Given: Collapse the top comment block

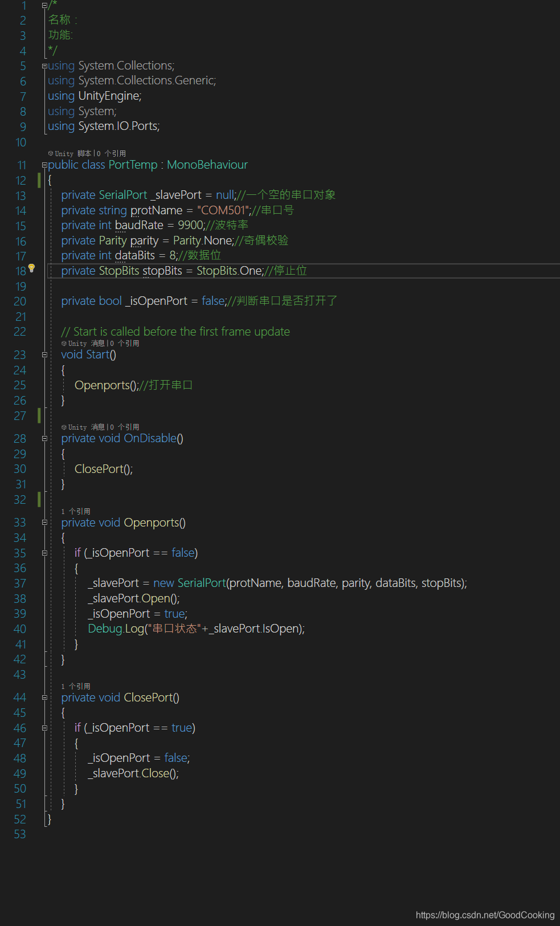Looking at the screenshot, I should click(x=44, y=5).
